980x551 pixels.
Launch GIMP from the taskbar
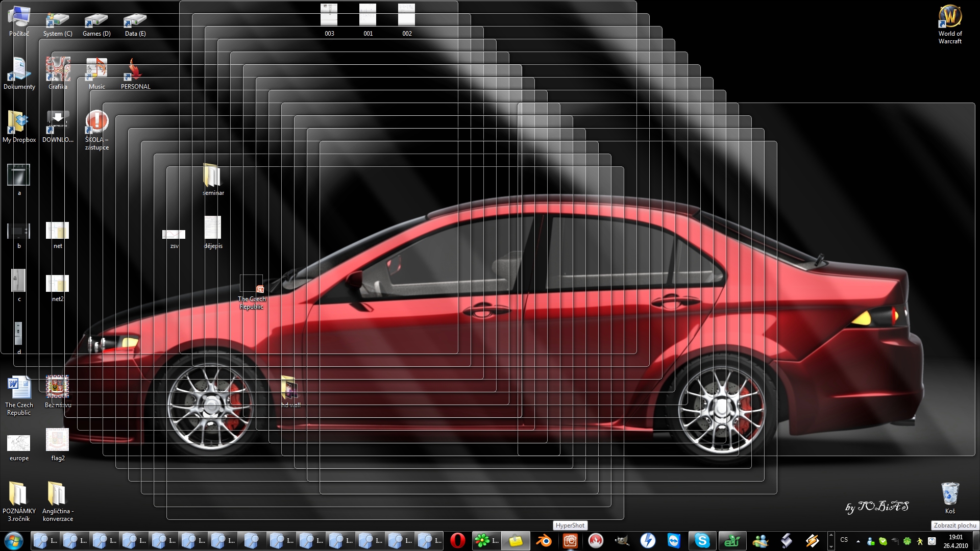pyautogui.click(x=622, y=541)
